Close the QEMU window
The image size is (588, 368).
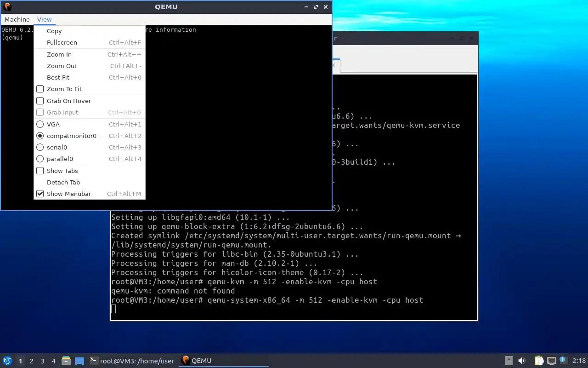click(x=326, y=7)
